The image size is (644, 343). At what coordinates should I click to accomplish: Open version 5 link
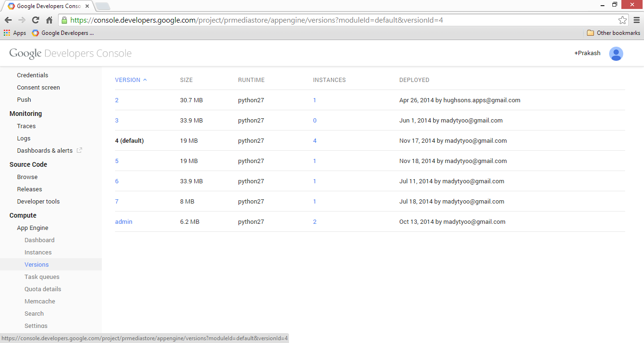pos(117,161)
